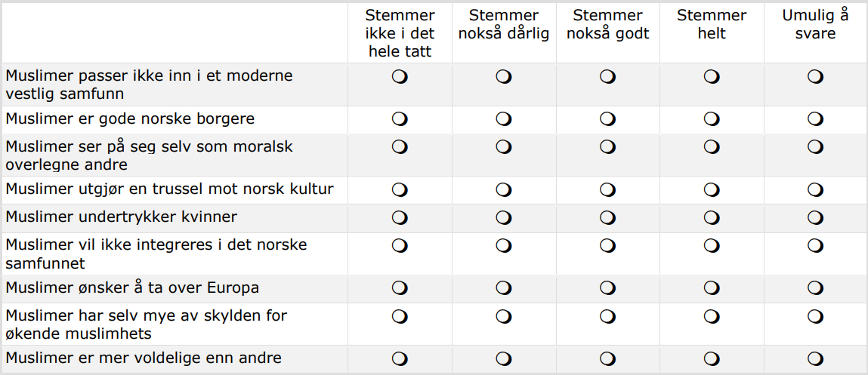Choose 'Stemmer helt' for 'trussel mot norsk kultur' row
The image size is (868, 375).
point(712,189)
